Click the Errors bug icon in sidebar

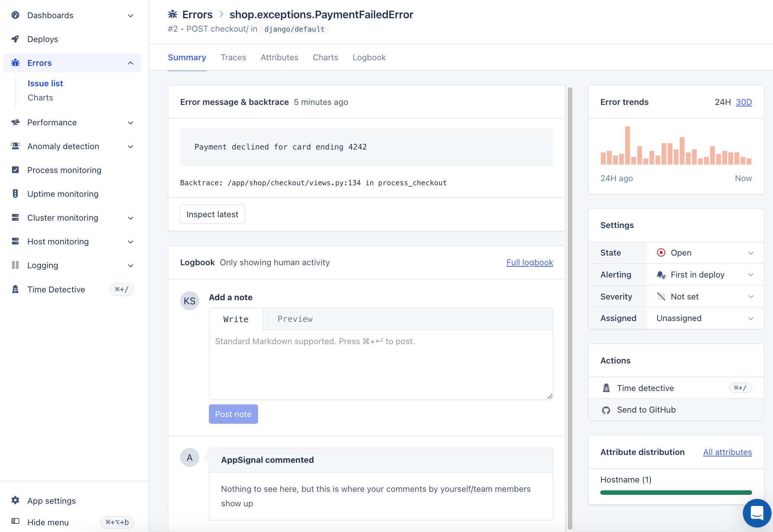[15, 63]
